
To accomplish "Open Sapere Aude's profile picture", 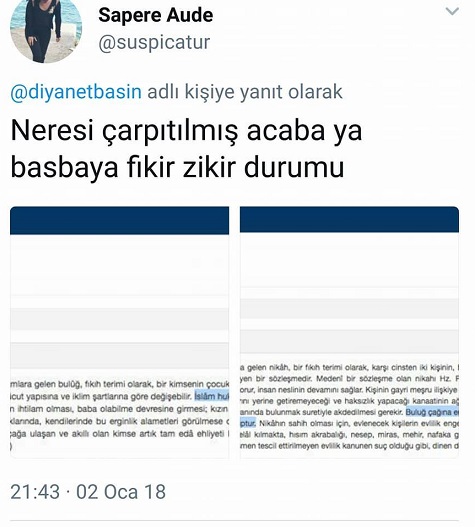I will 46,30.
